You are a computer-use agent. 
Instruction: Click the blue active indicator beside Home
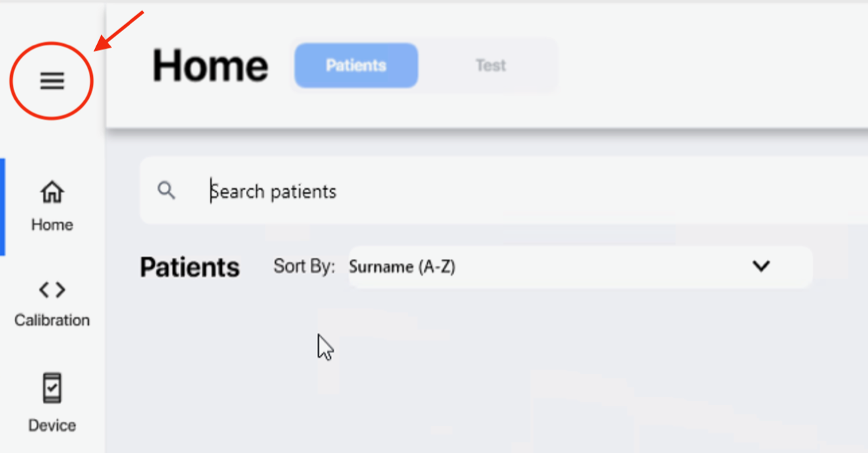3,207
